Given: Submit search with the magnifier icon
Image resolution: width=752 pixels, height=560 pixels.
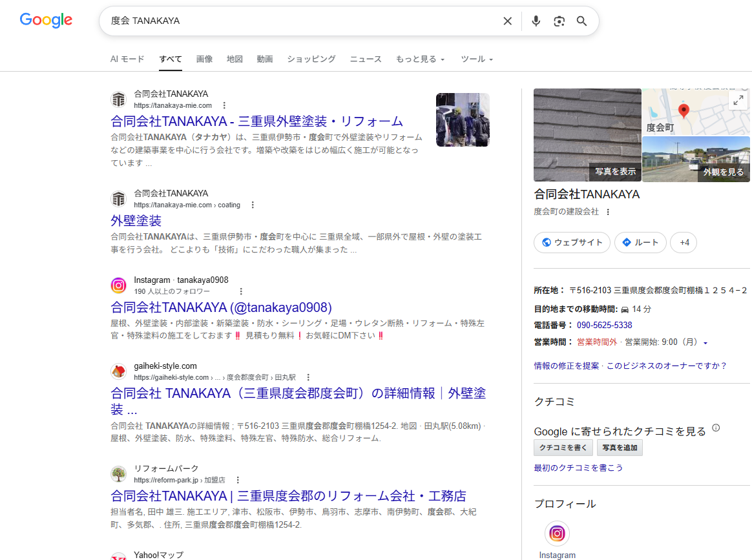Looking at the screenshot, I should pyautogui.click(x=581, y=21).
